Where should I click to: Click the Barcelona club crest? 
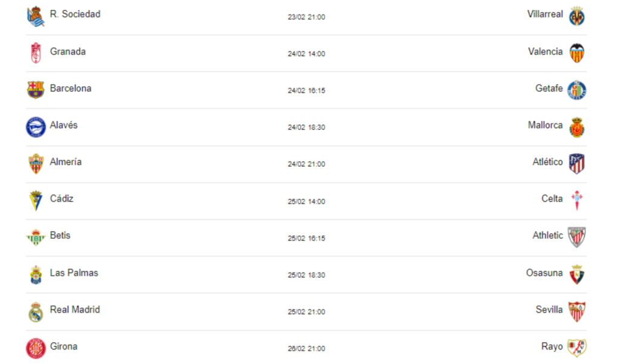tap(36, 90)
